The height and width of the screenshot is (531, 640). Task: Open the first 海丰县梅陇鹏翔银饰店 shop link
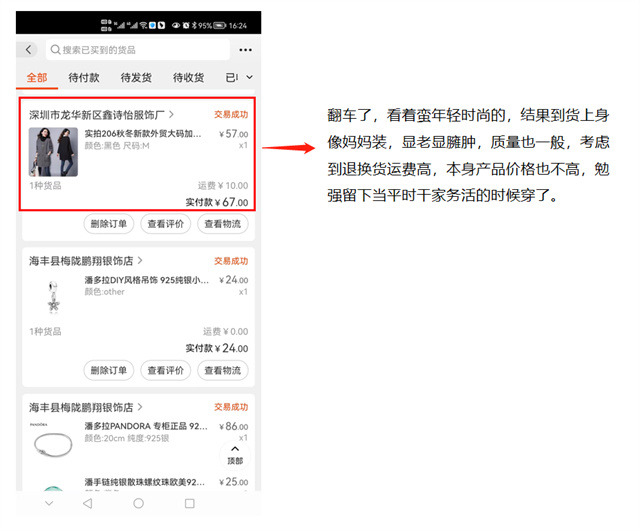81,261
